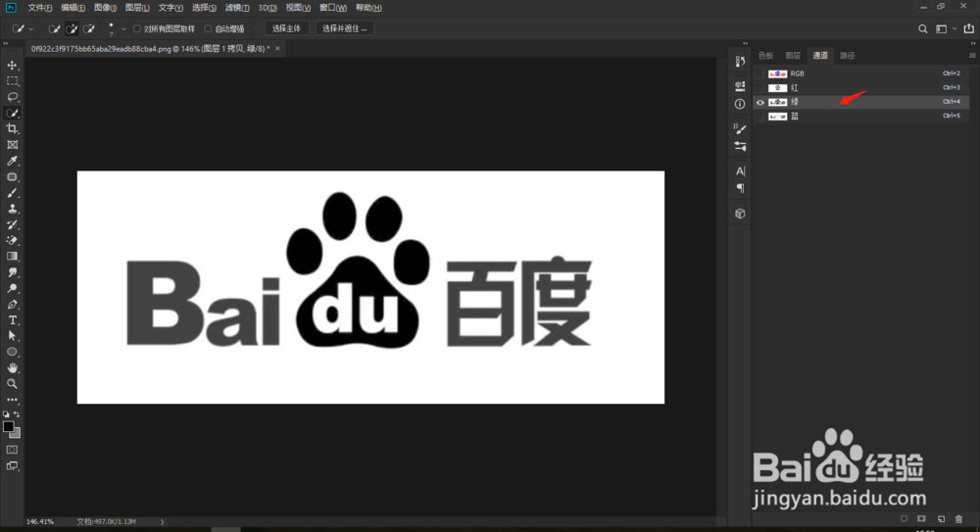
Task: Hide the 绿 channel eye icon
Action: tap(760, 103)
